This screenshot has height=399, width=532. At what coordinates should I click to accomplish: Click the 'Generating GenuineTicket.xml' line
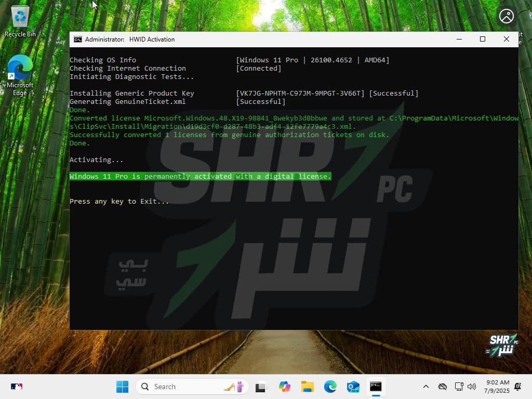(x=128, y=101)
